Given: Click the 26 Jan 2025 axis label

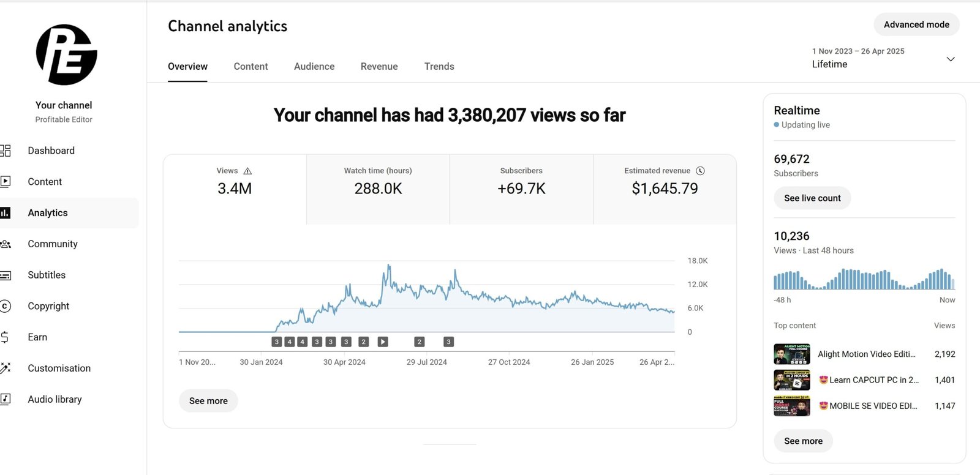Looking at the screenshot, I should pyautogui.click(x=592, y=362).
